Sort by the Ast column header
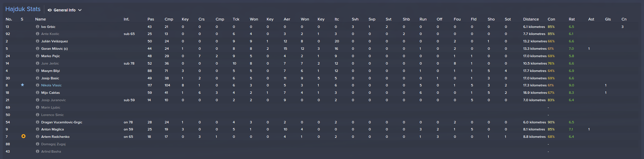644x159 pixels. (591, 19)
